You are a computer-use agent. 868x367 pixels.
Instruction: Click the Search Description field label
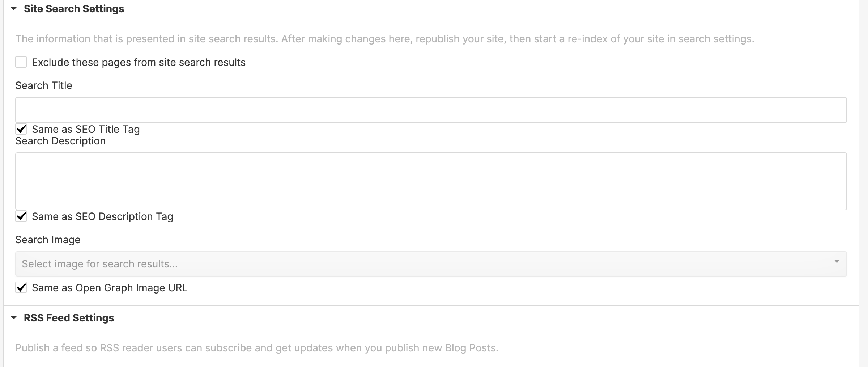coord(60,141)
